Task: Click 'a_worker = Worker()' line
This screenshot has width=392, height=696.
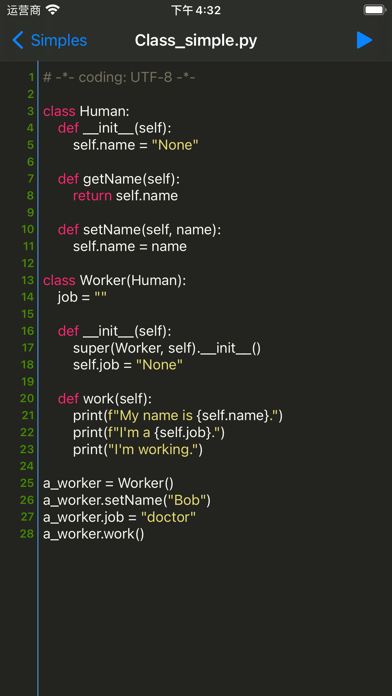Action: coord(108,483)
